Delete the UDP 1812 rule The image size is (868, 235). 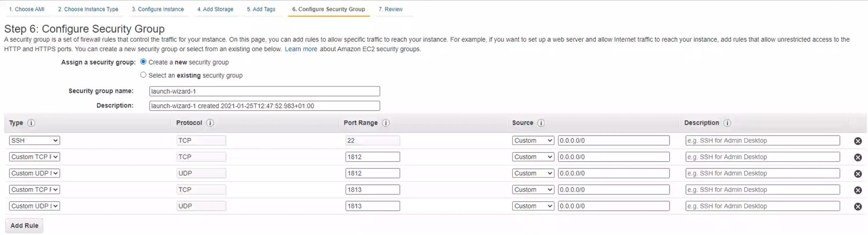point(857,174)
